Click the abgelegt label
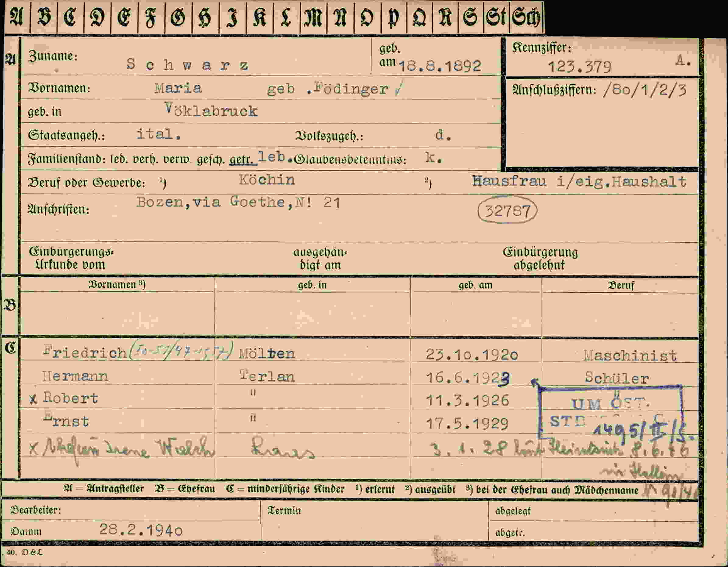 513,511
